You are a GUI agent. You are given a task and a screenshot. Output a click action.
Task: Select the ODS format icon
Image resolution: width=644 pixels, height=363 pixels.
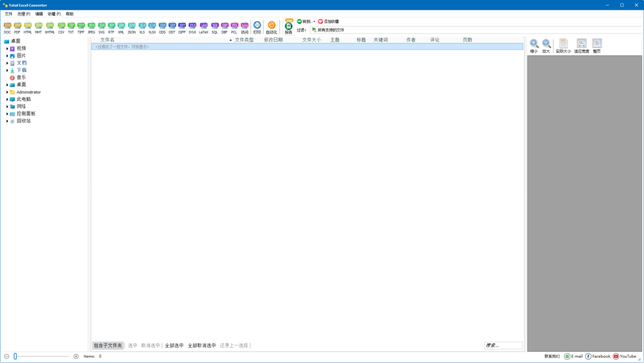(162, 28)
